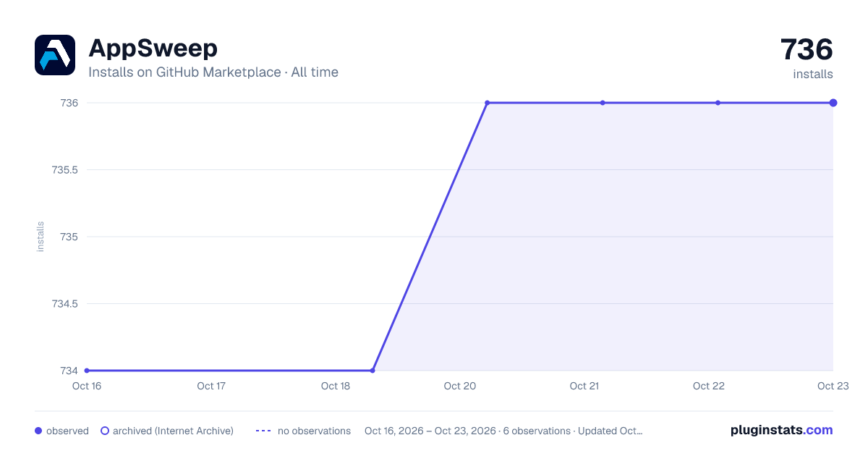The height and width of the screenshot is (456, 868).
Task: Select the Oct 16 data point on the line
Action: click(x=87, y=371)
